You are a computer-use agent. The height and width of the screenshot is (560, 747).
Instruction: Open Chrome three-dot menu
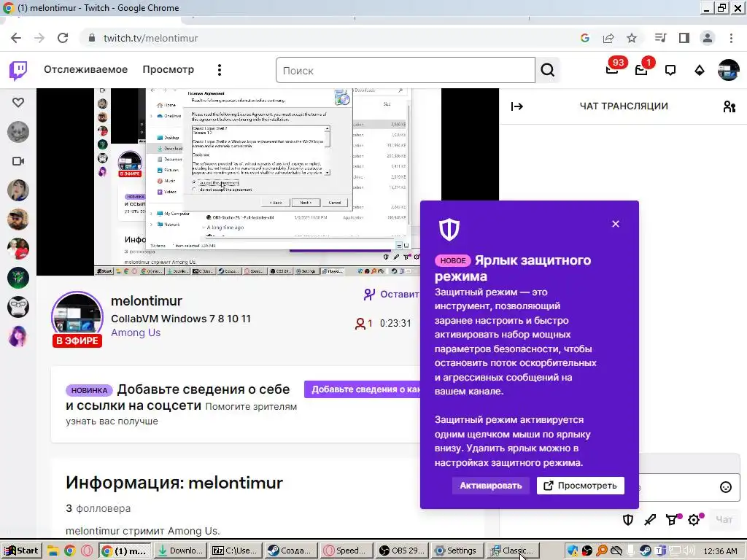click(x=731, y=38)
